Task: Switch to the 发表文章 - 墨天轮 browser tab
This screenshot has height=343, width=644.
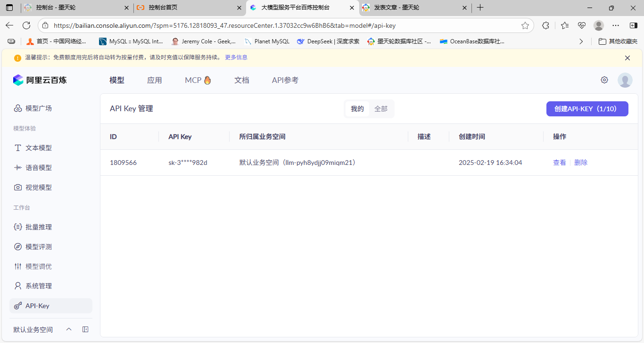Action: tap(415, 8)
